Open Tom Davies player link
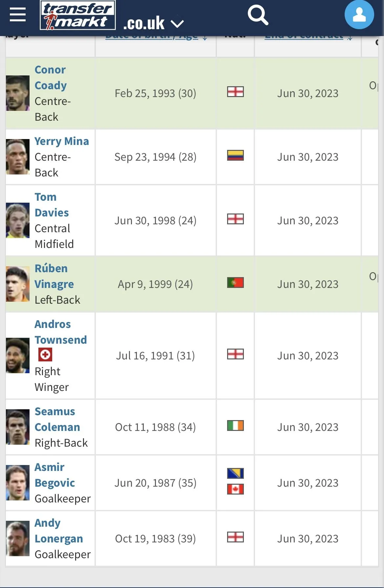 click(x=52, y=205)
